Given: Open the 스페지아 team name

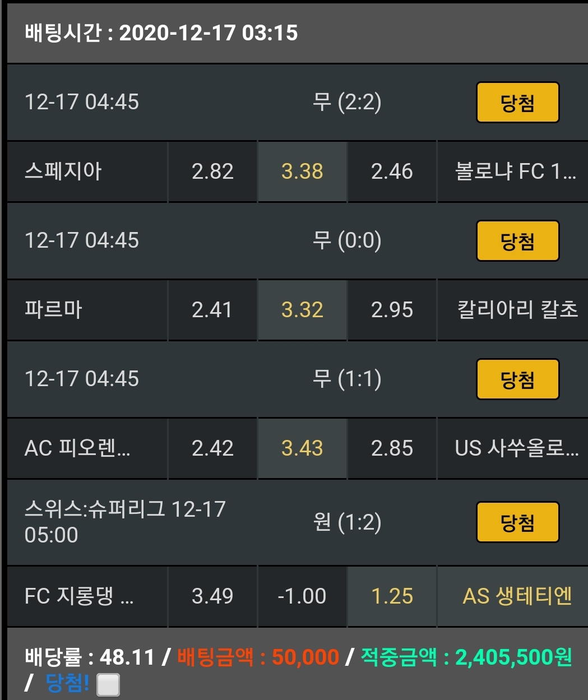Looking at the screenshot, I should click(x=63, y=171).
